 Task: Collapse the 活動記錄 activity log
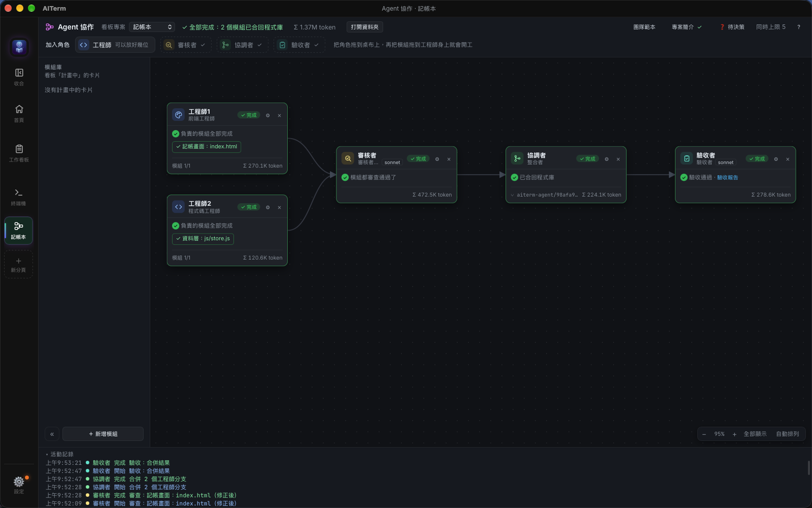(x=60, y=454)
